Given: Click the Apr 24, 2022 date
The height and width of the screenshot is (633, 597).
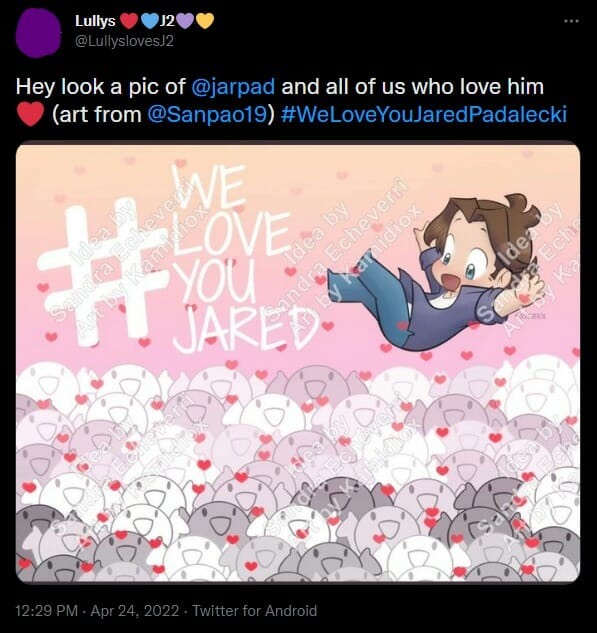Looking at the screenshot, I should pyautogui.click(x=135, y=611).
